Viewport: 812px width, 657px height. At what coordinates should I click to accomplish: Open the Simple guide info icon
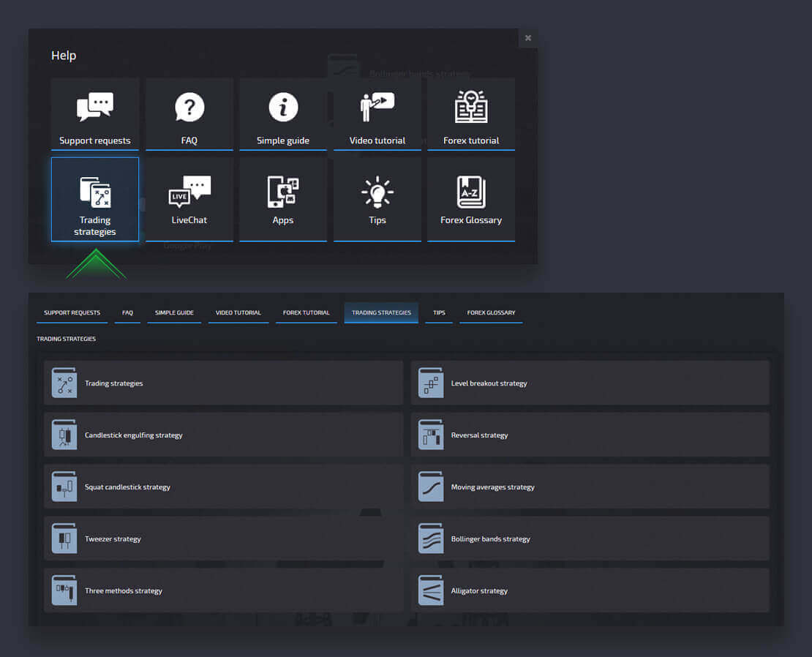[283, 107]
